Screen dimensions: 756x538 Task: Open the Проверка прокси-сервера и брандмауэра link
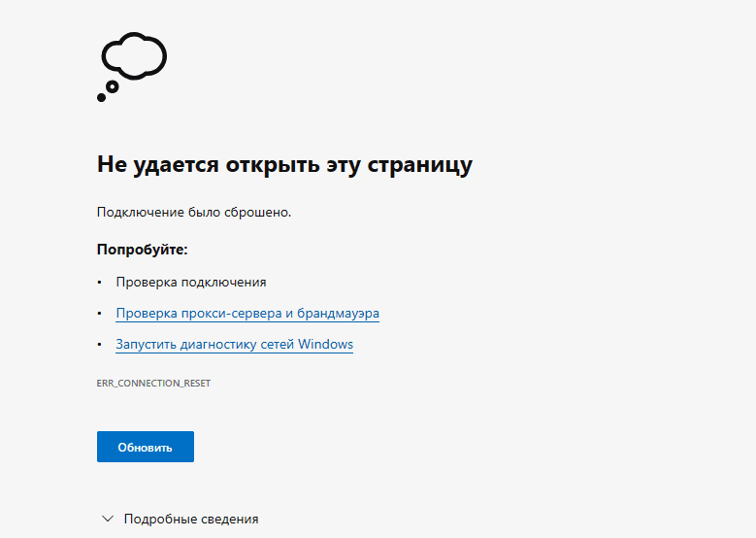pos(247,314)
